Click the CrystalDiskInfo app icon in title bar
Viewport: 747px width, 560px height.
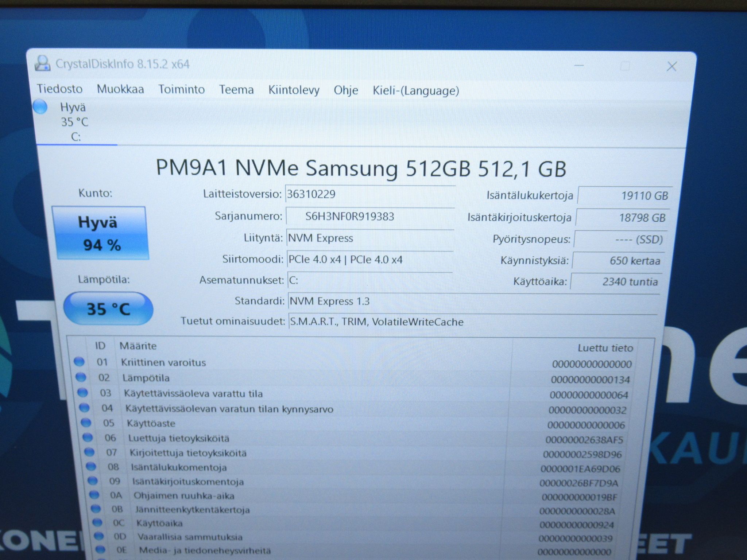(42, 63)
